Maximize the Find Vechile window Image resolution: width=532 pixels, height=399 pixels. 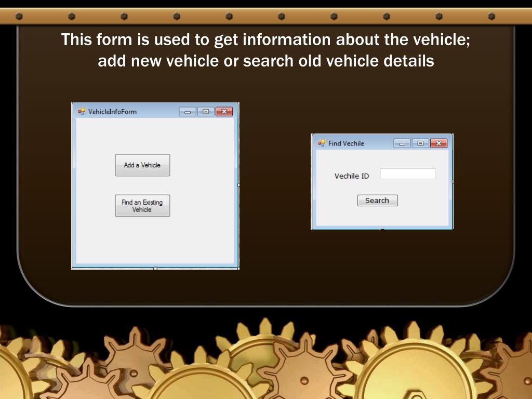click(420, 143)
